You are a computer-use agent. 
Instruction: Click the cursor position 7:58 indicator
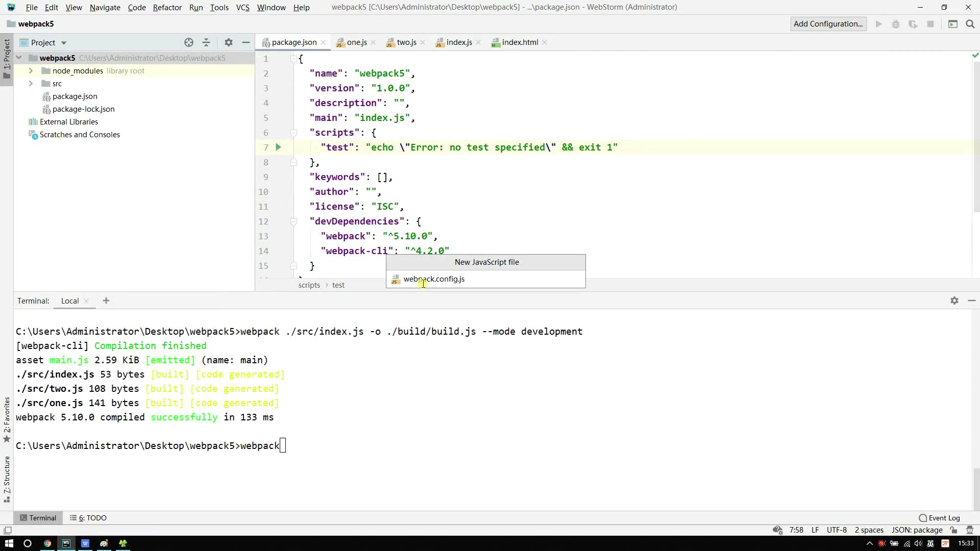[x=796, y=530]
